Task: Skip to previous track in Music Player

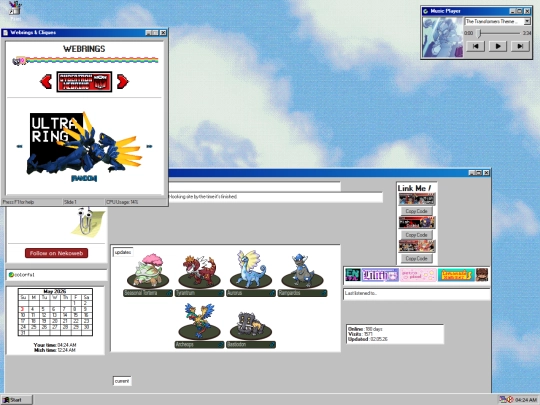Action: point(476,46)
